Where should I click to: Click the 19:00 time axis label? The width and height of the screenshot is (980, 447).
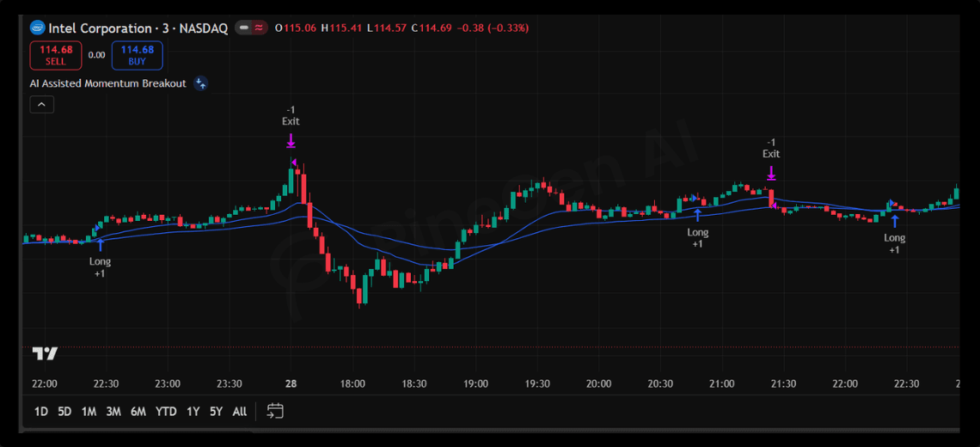click(475, 384)
